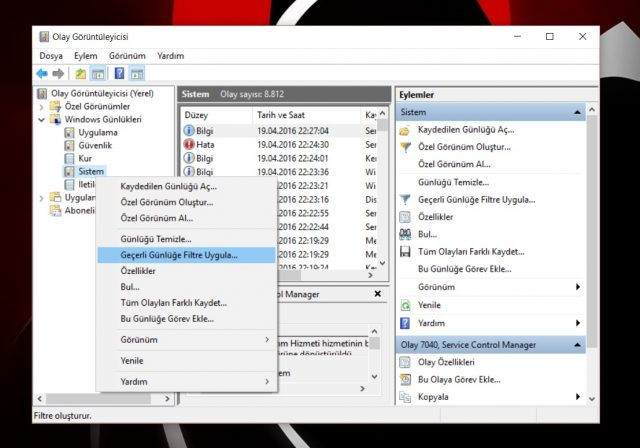The width and height of the screenshot is (640, 448).
Task: Click Özel Görünüm Al in Eylemler pane
Action: [454, 164]
